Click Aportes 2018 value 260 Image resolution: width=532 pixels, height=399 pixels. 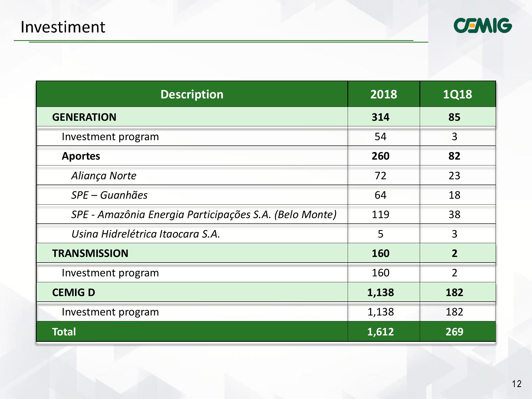(380, 156)
